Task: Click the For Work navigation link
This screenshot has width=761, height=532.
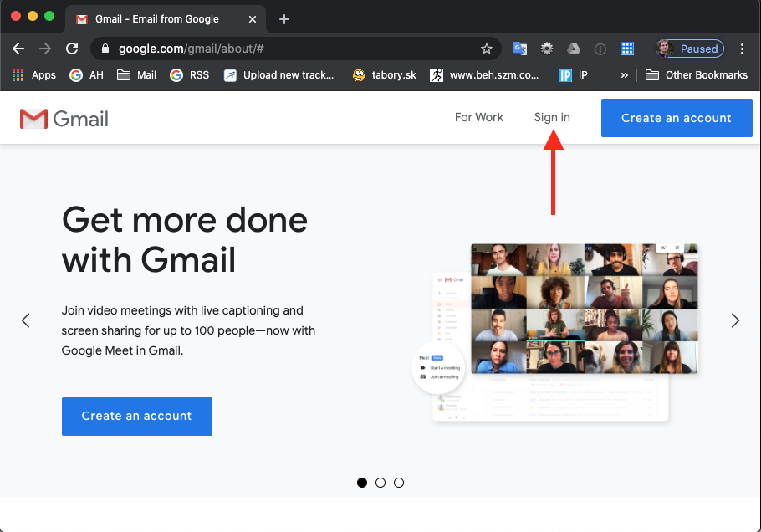Action: pos(479,118)
